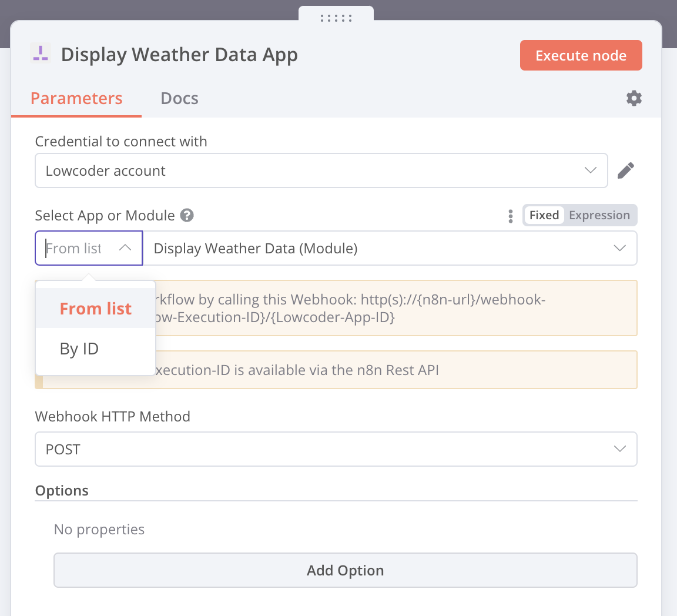The height and width of the screenshot is (616, 677).
Task: Switch to the Docs tab
Action: (179, 98)
